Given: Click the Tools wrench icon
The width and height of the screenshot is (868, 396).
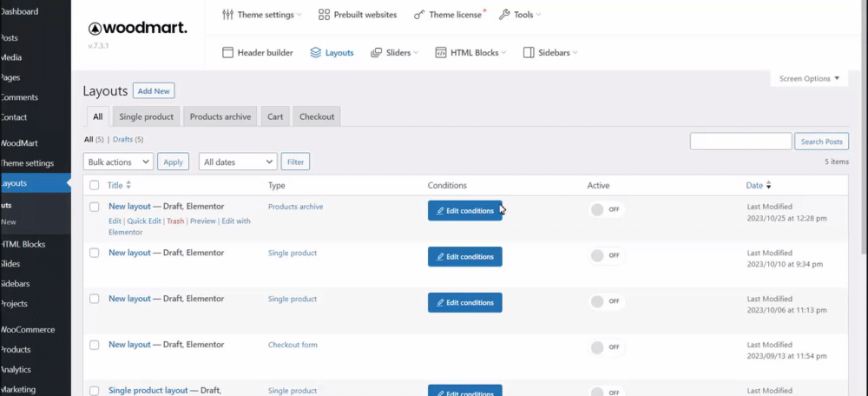Looking at the screenshot, I should pyautogui.click(x=504, y=15).
